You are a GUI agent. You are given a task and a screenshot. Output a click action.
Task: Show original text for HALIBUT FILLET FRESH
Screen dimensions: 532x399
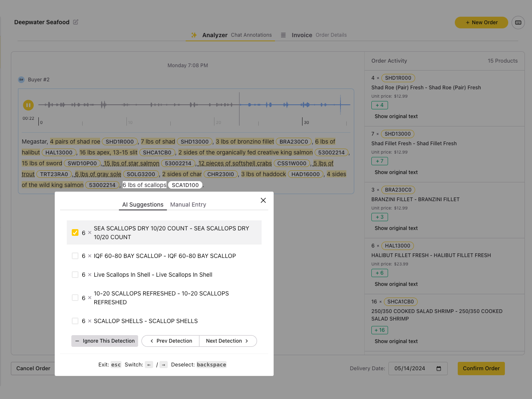coord(396,284)
